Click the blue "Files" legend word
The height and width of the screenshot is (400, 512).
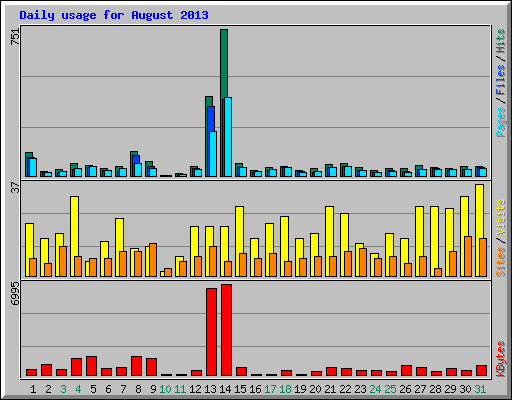500,80
